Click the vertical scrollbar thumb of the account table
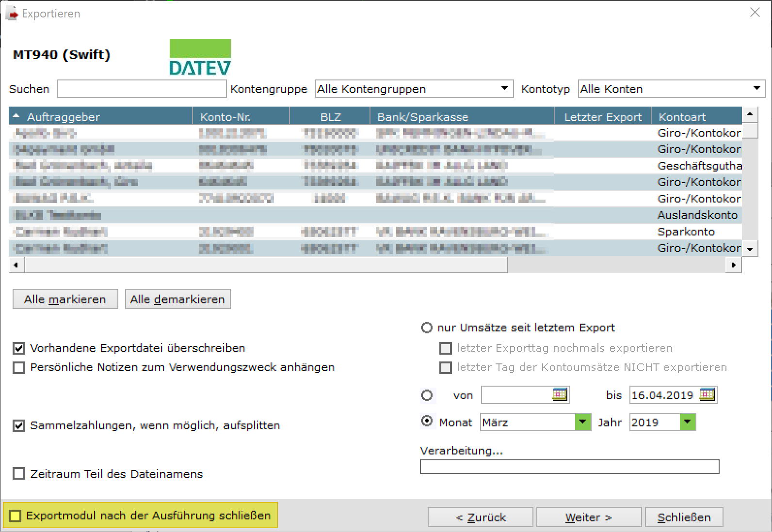772x532 pixels. coord(750,131)
